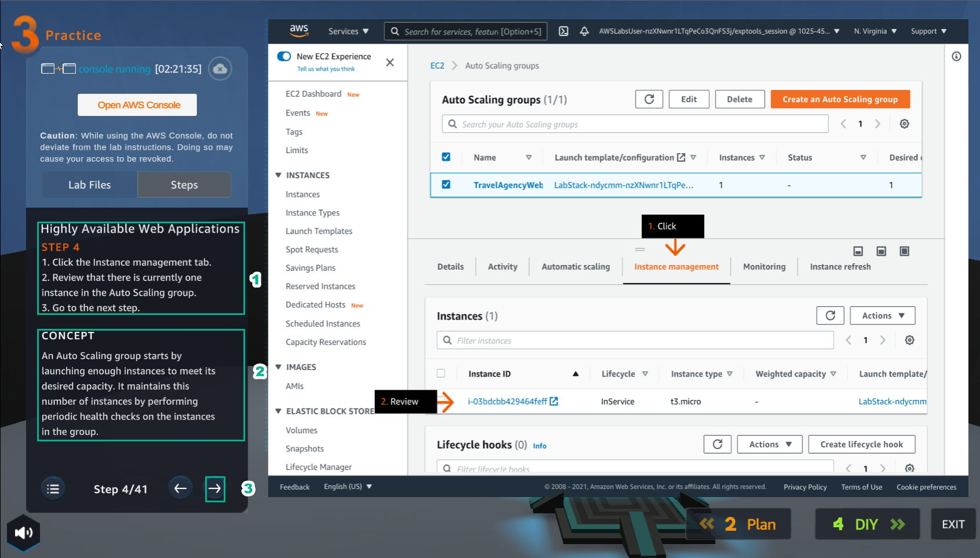Image resolution: width=980 pixels, height=558 pixels.
Task: Open the Instances Actions dropdown
Action: 883,316
